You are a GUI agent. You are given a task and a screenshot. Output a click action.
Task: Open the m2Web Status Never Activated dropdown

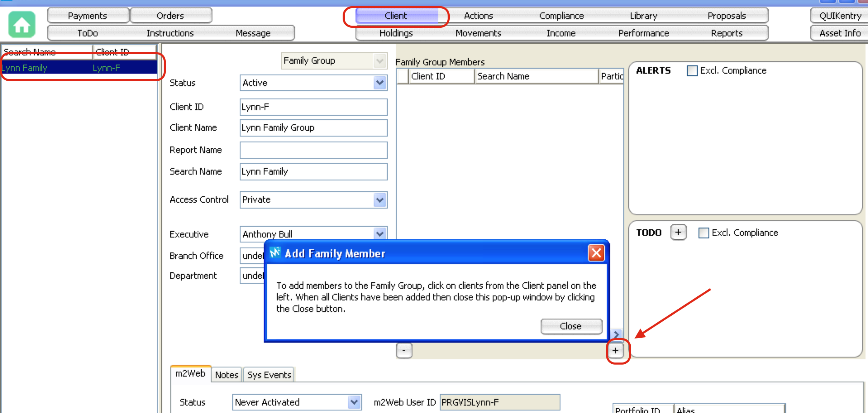(354, 402)
